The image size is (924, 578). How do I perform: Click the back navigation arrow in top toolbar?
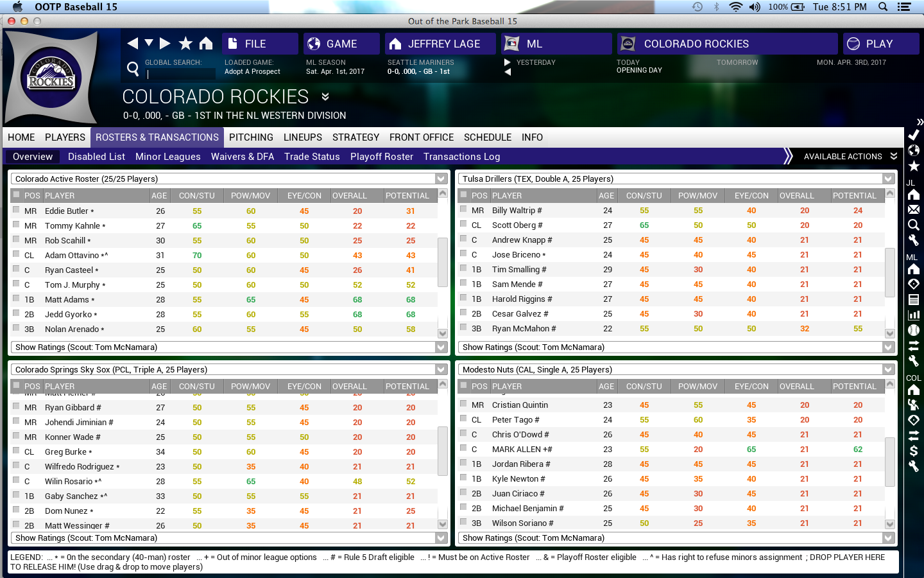point(133,43)
